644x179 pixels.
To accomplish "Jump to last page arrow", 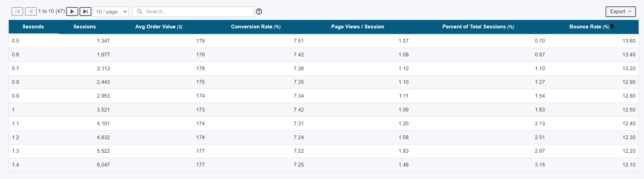I will pos(86,11).
